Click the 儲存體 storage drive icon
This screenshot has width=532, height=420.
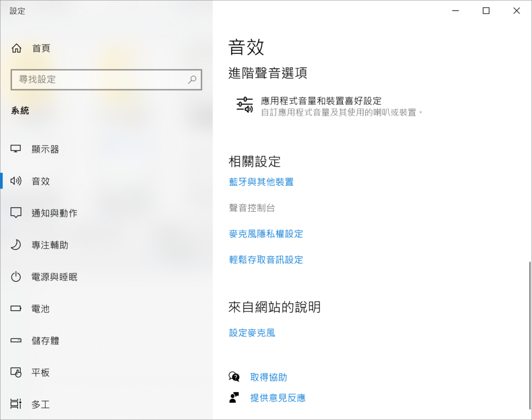point(16,341)
